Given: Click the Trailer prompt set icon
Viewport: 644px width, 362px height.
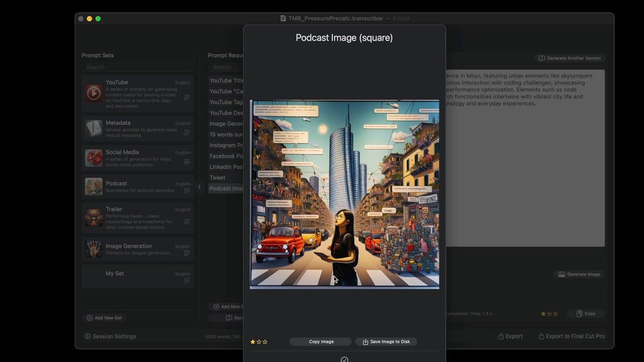Looking at the screenshot, I should coord(94,217).
